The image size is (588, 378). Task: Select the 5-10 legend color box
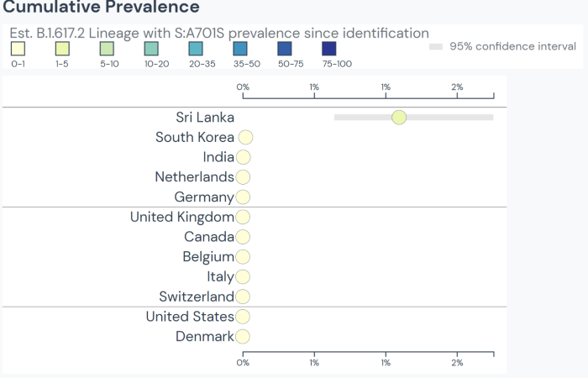(107, 49)
